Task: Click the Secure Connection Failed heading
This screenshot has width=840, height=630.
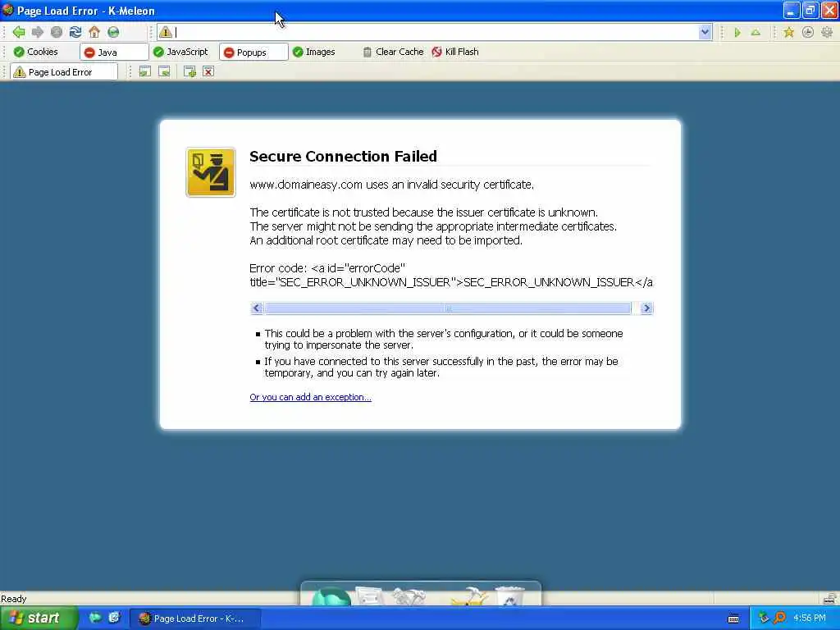Action: [x=343, y=157]
